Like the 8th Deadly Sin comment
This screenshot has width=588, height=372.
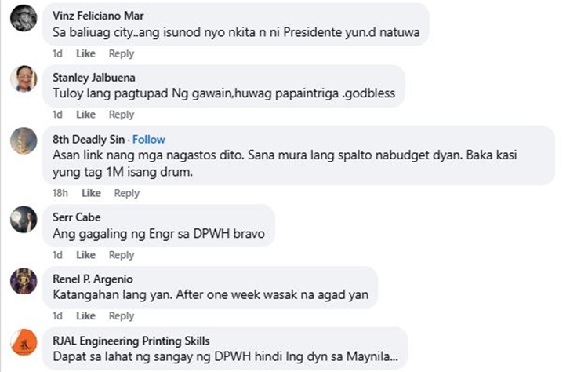(91, 193)
